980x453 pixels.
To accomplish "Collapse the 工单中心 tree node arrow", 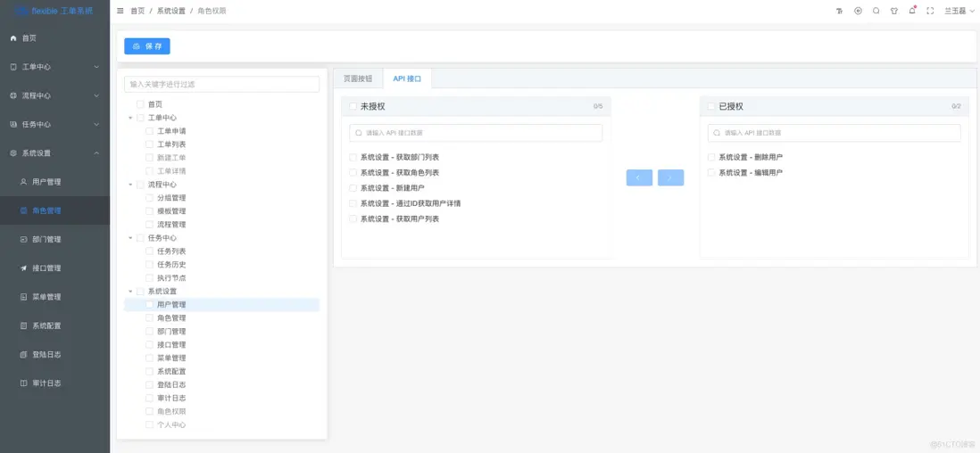I will [130, 118].
